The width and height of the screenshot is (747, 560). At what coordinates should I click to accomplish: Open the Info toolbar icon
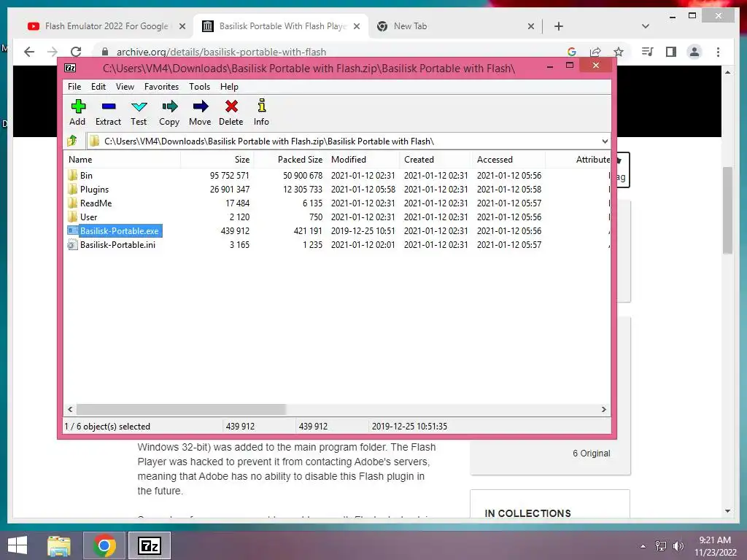pos(262,106)
